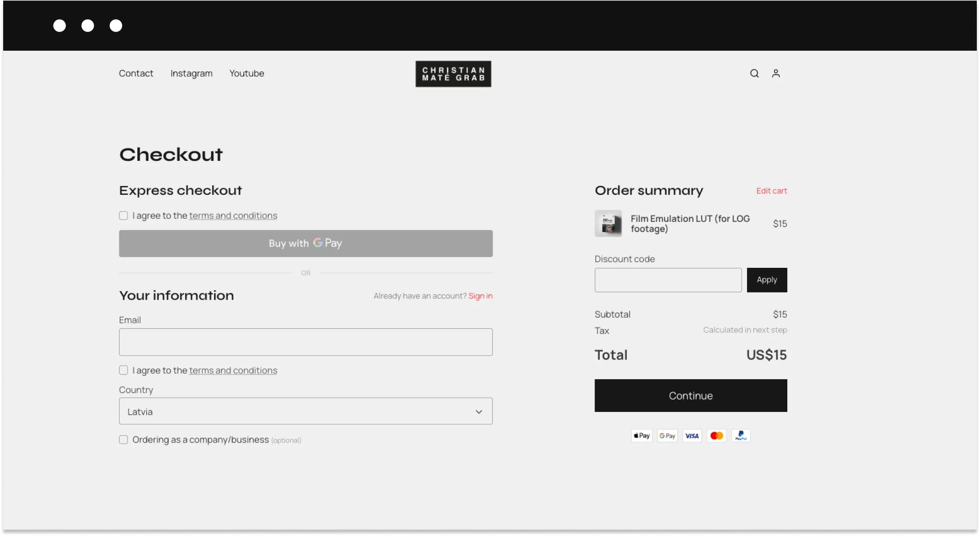This screenshot has width=980, height=536.
Task: Open the Film Emulation LUT product thumbnail
Action: pos(608,223)
